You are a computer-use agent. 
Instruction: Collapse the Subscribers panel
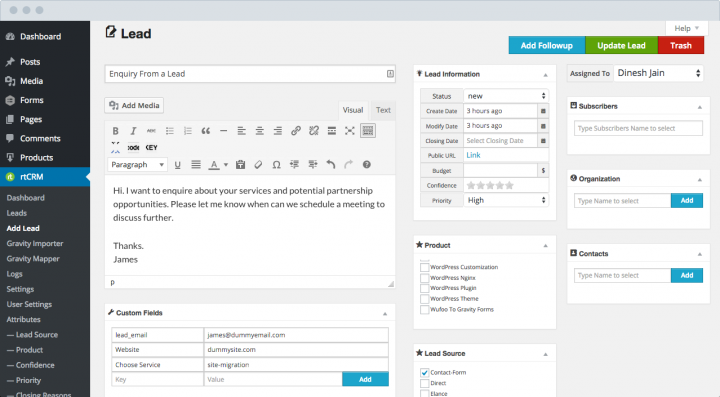(700, 107)
